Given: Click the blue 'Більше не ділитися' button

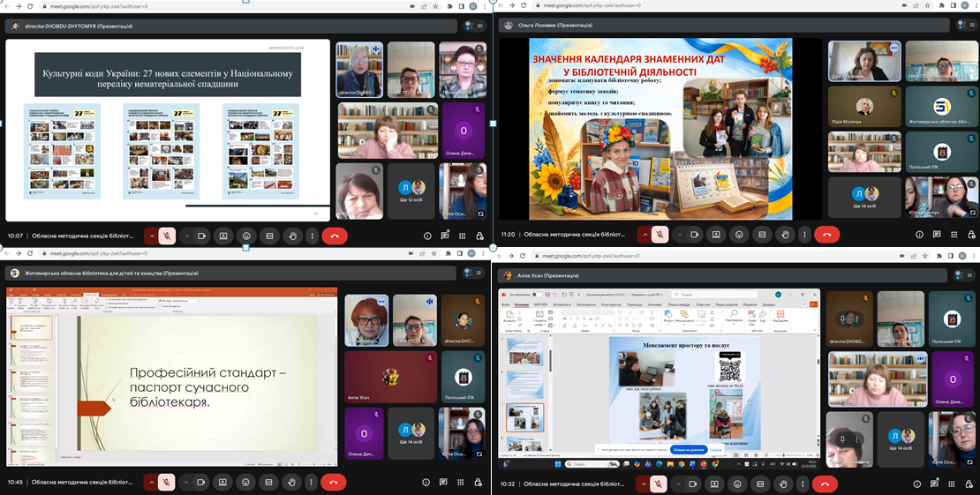Looking at the screenshot, I should click(689, 449).
